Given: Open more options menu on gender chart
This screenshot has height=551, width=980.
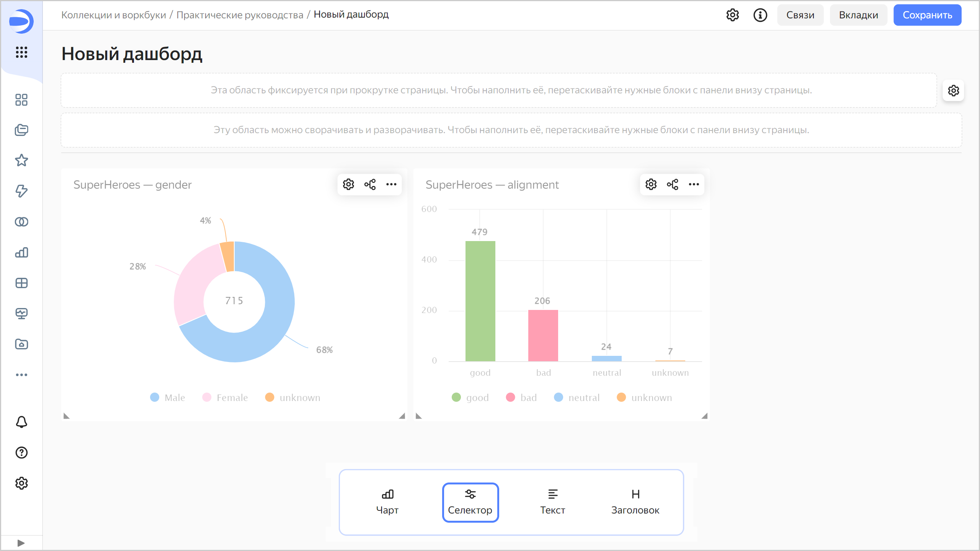Looking at the screenshot, I should point(391,184).
